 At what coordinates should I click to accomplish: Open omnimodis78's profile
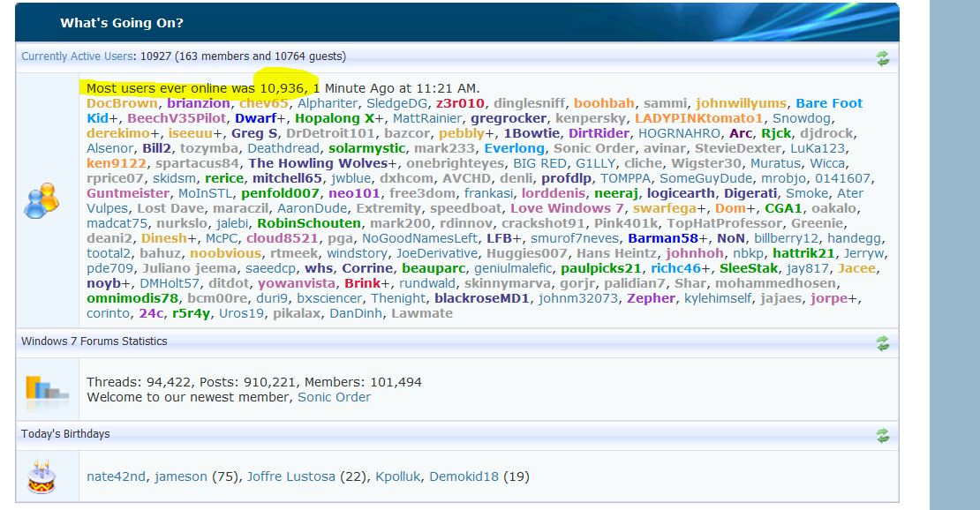tap(132, 298)
